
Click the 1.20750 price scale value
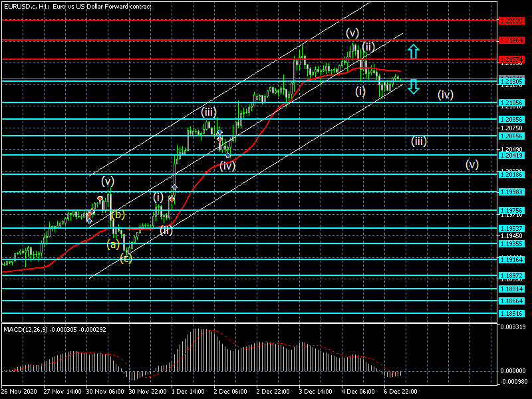click(511, 128)
